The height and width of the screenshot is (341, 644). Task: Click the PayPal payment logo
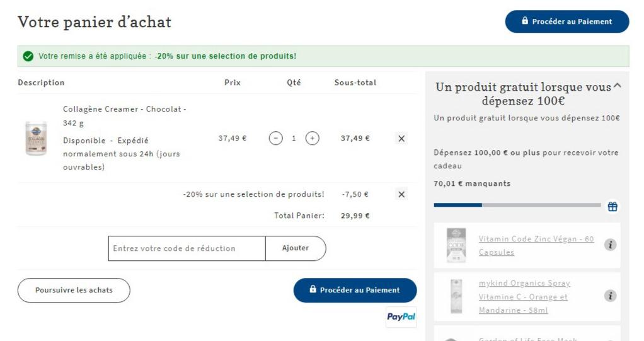click(401, 317)
